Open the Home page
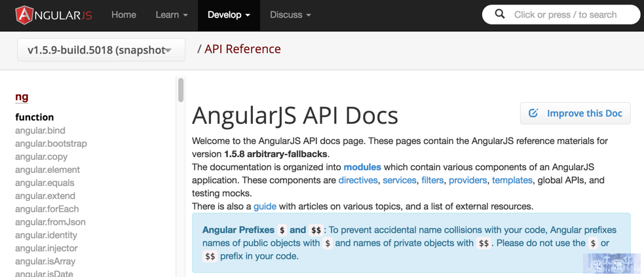The image size is (644, 277). click(x=124, y=15)
